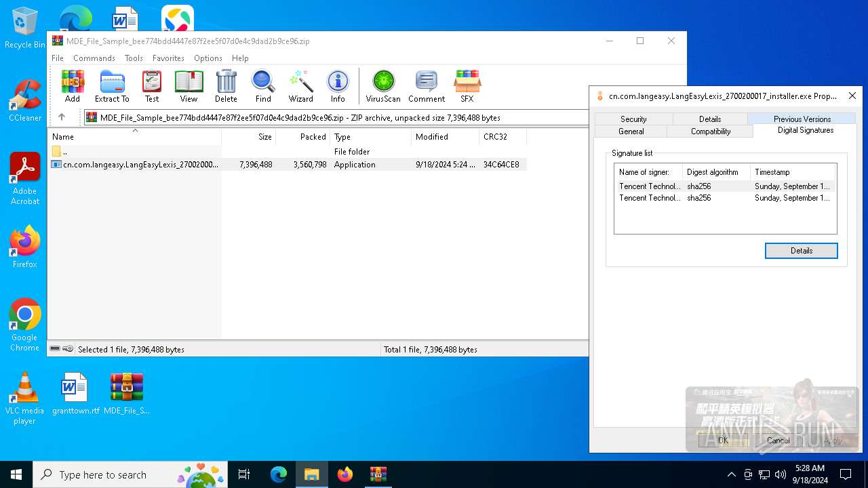This screenshot has height=488, width=868.
Task: Click WinRAR icon in the taskbar
Action: 378,474
